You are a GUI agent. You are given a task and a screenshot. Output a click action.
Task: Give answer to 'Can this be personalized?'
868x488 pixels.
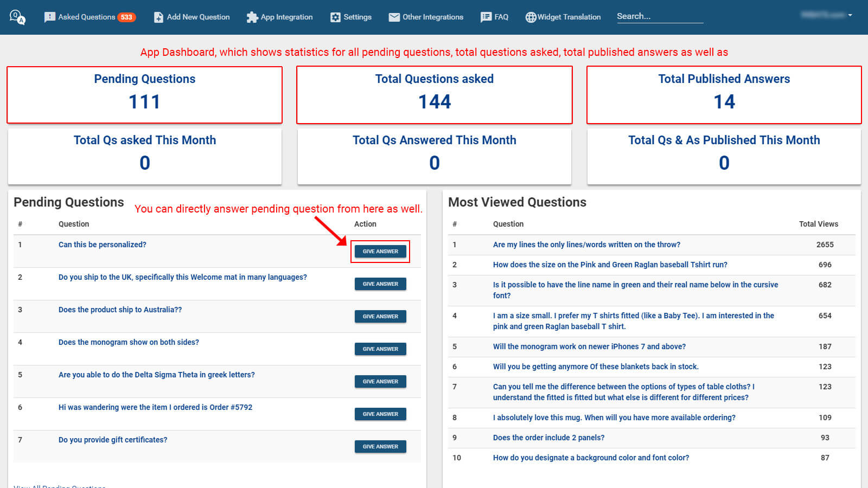[x=380, y=252]
